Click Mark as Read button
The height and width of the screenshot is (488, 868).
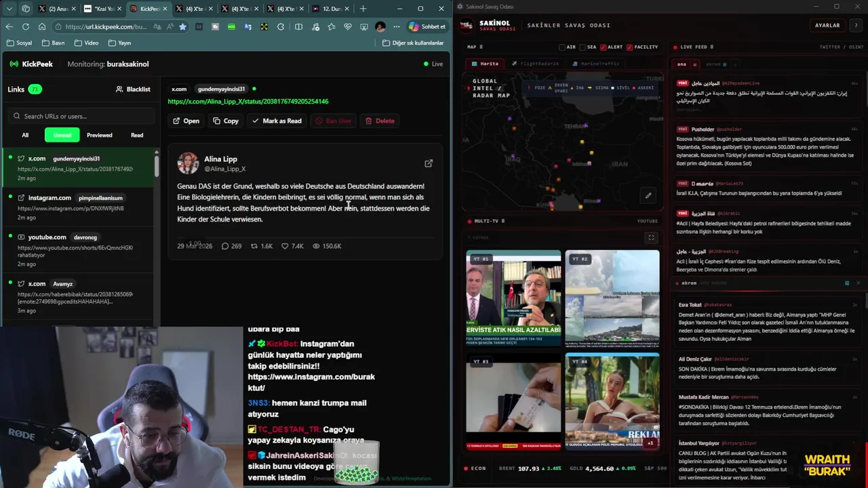277,121
